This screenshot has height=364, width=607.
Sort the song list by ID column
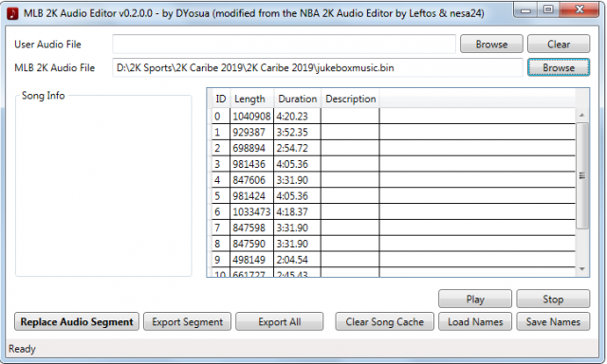[221, 99]
